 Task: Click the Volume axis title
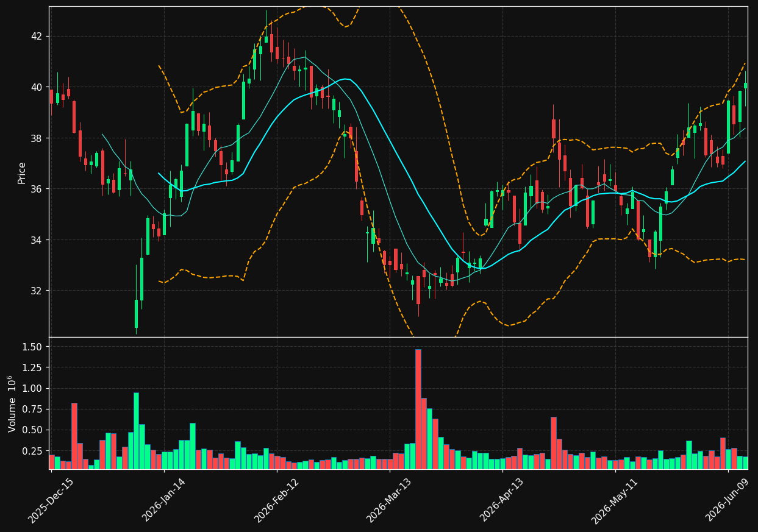(12, 404)
